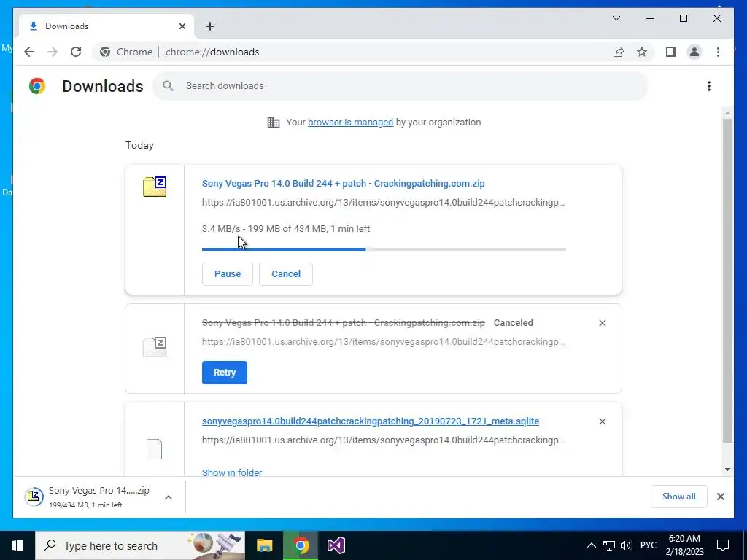
Task: Click the page vertical scrollbar
Action: (727, 281)
